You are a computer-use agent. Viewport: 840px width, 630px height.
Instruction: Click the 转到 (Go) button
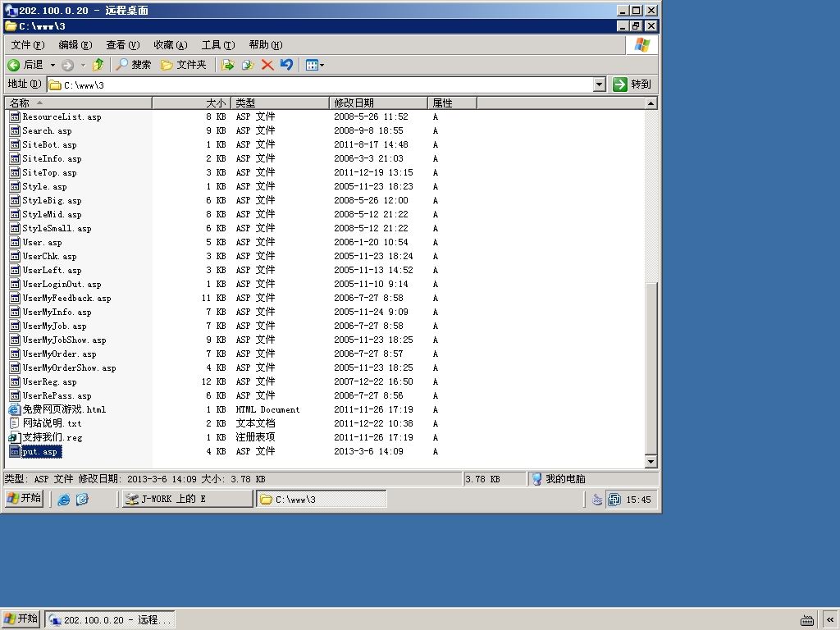pyautogui.click(x=632, y=84)
